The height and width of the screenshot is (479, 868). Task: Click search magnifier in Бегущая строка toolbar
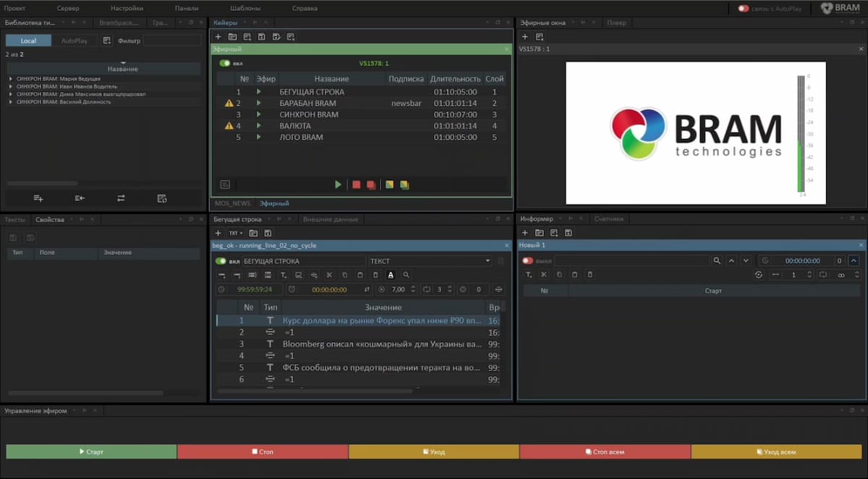click(407, 275)
